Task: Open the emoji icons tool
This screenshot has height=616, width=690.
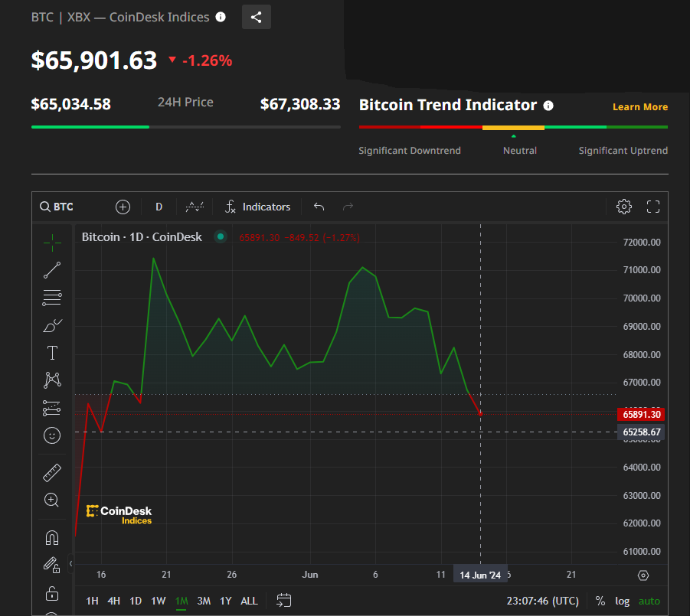Action: [x=52, y=435]
